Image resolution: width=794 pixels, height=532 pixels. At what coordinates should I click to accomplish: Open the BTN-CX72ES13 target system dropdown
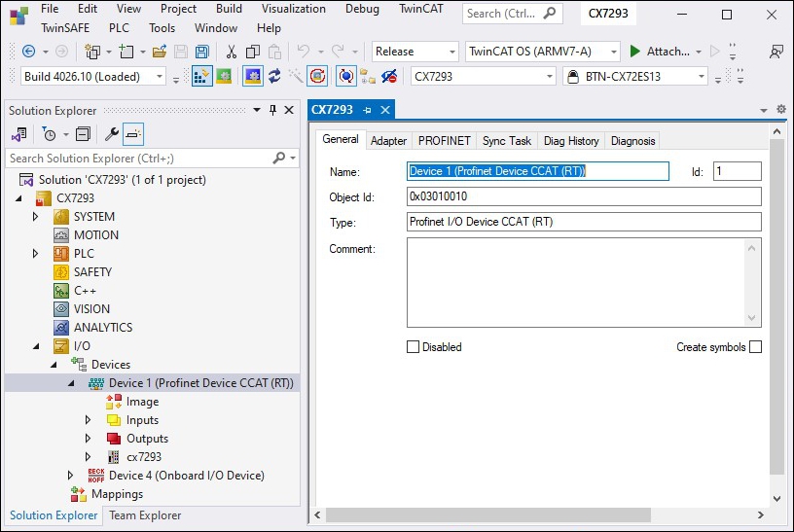click(702, 77)
